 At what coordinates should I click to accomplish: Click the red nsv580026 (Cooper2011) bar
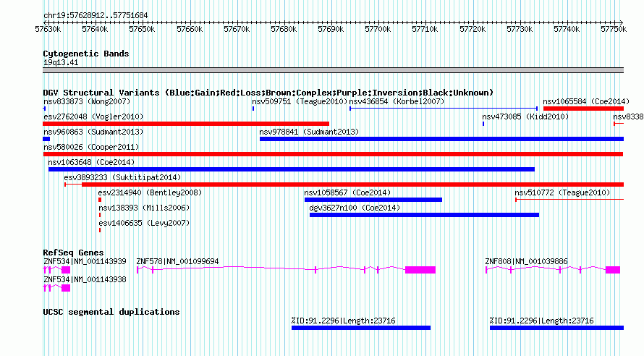pos(333,154)
